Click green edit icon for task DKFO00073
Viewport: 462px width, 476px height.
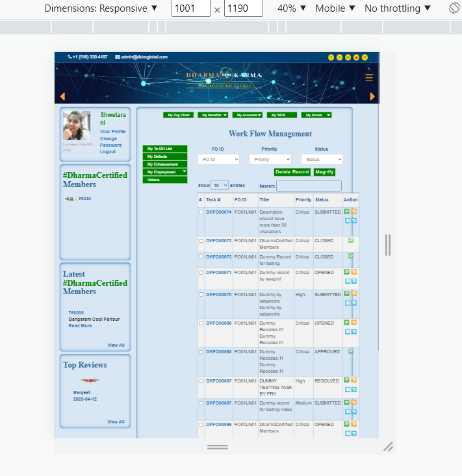click(x=351, y=240)
